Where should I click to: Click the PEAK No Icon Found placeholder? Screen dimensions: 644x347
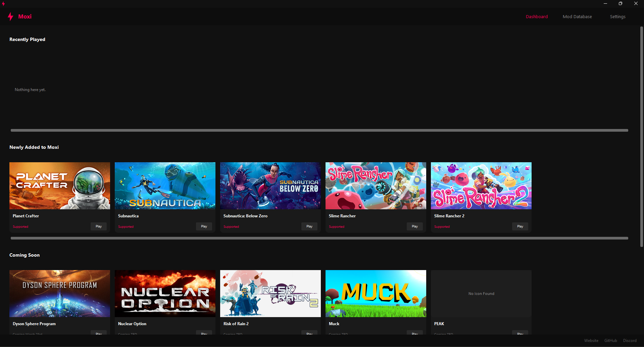(x=481, y=294)
